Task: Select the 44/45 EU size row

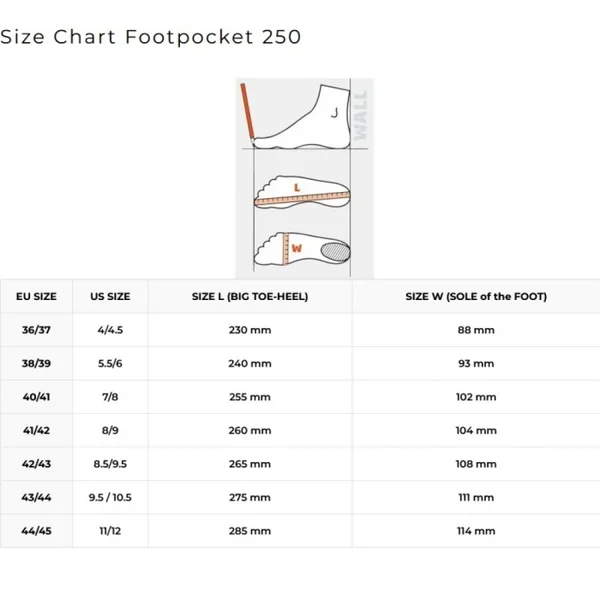Action: click(x=38, y=530)
